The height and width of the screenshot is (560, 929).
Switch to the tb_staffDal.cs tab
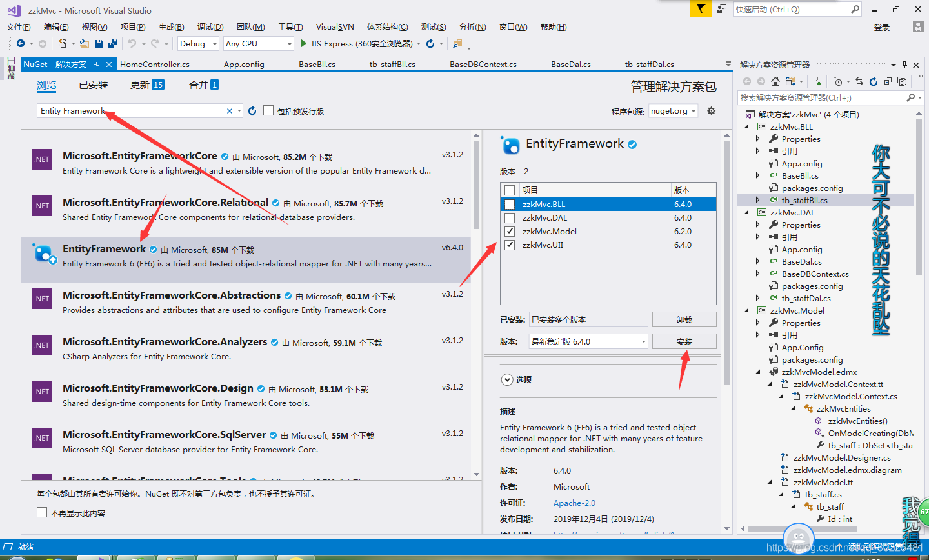649,65
